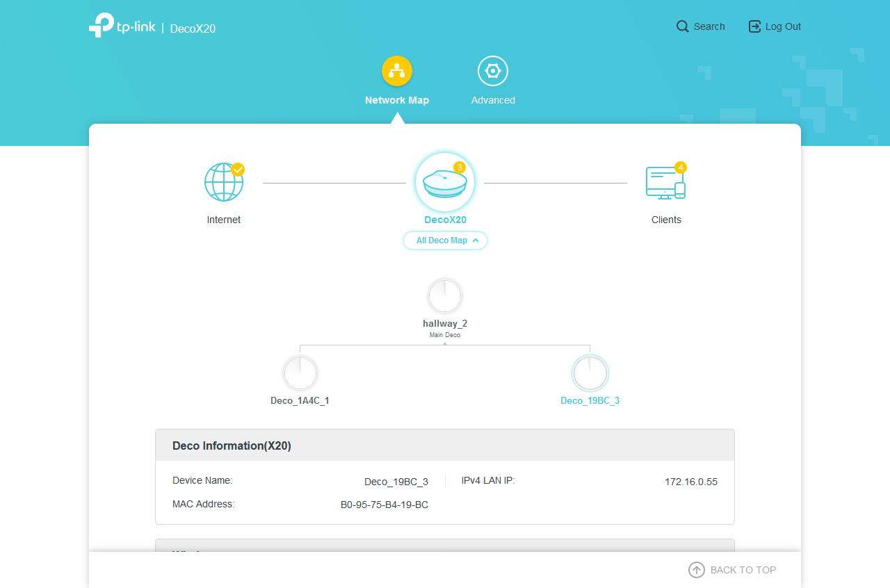Select the Deco_19BC_3 node icon
The image size is (890, 588).
tap(590, 373)
